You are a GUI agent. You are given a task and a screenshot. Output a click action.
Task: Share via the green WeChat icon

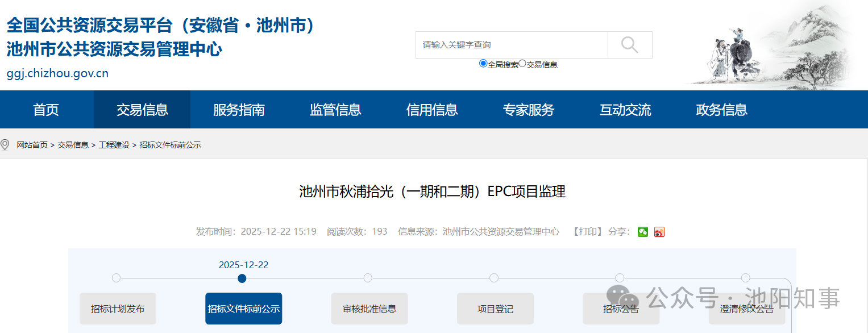pos(643,232)
